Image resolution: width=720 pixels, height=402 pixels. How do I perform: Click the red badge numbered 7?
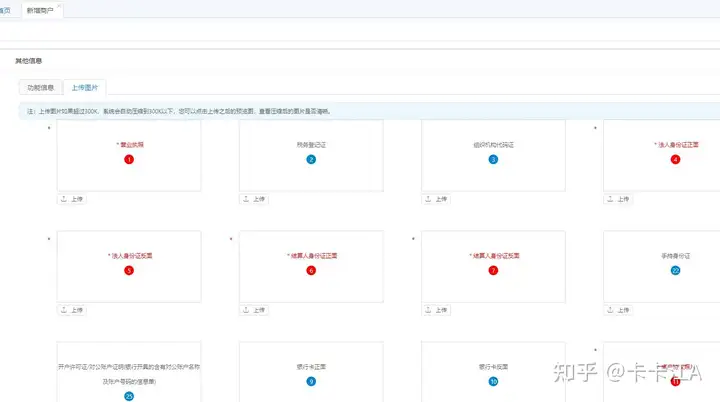493,271
